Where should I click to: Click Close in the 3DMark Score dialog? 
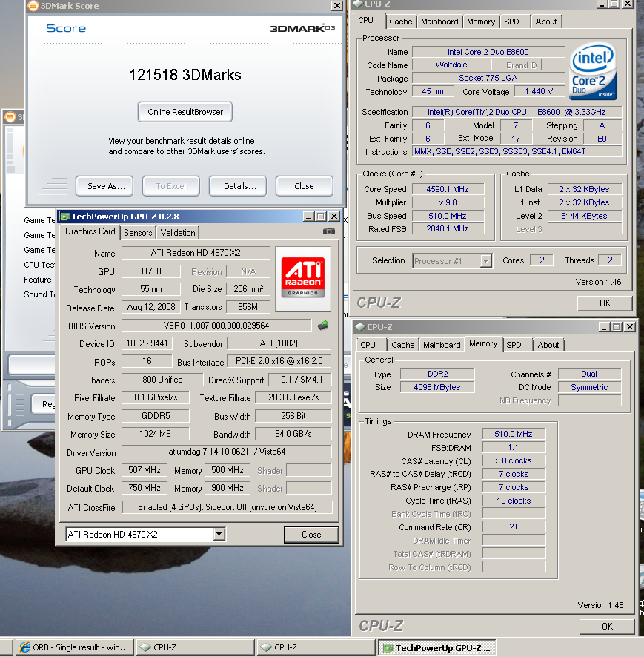pyautogui.click(x=305, y=186)
